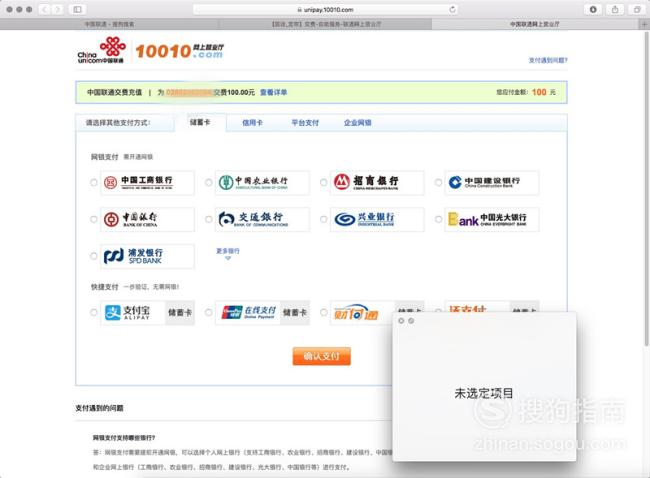650x478 pixels.
Task: Switch to the 储蓄卡 debit card tab
Action: [x=200, y=122]
